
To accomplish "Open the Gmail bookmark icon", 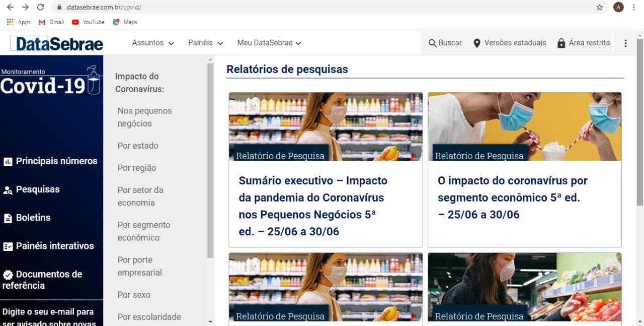I will click(x=42, y=22).
